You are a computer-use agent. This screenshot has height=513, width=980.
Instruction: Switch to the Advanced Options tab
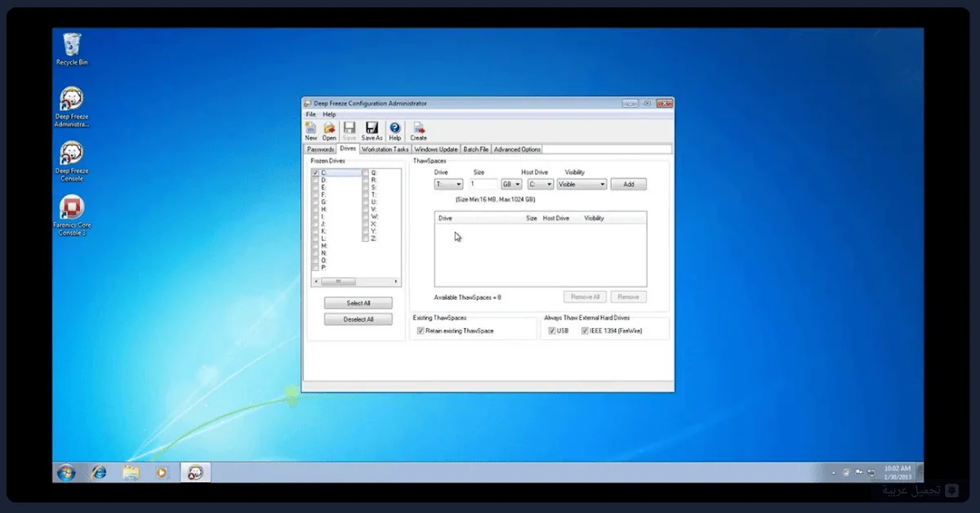tap(517, 149)
